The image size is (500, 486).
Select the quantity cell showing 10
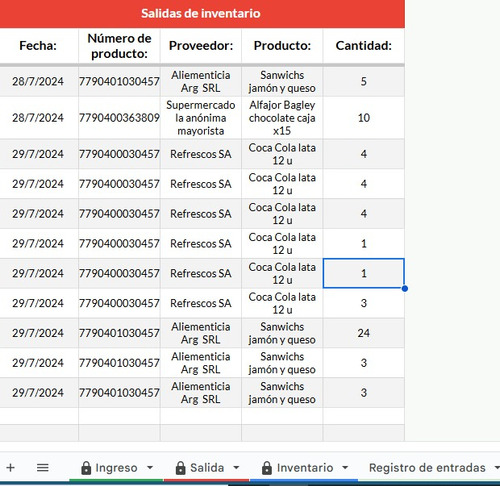[364, 118]
